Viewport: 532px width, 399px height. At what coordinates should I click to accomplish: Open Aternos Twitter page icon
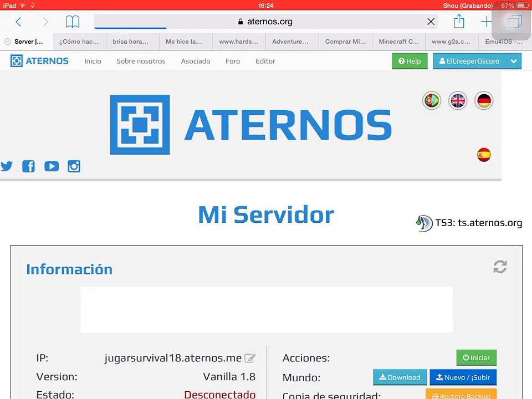pos(7,166)
